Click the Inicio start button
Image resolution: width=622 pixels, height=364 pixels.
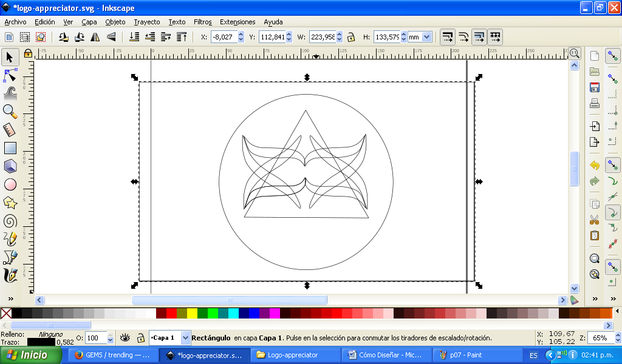click(x=30, y=355)
